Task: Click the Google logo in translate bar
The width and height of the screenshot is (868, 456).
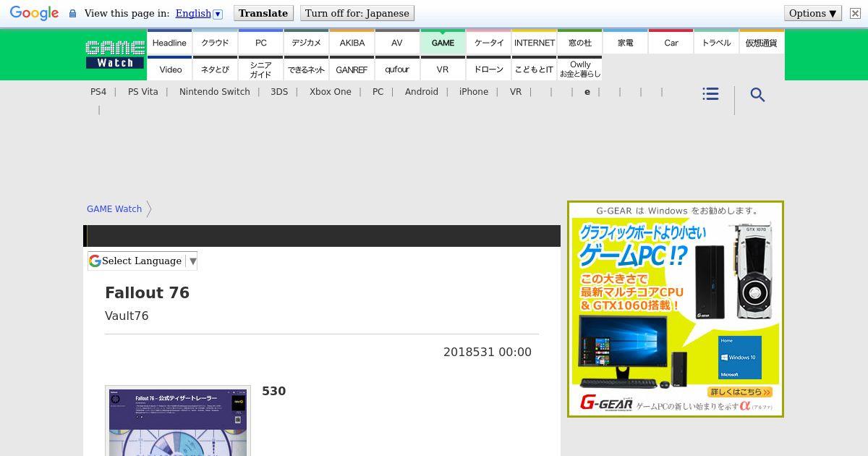Action: click(34, 14)
